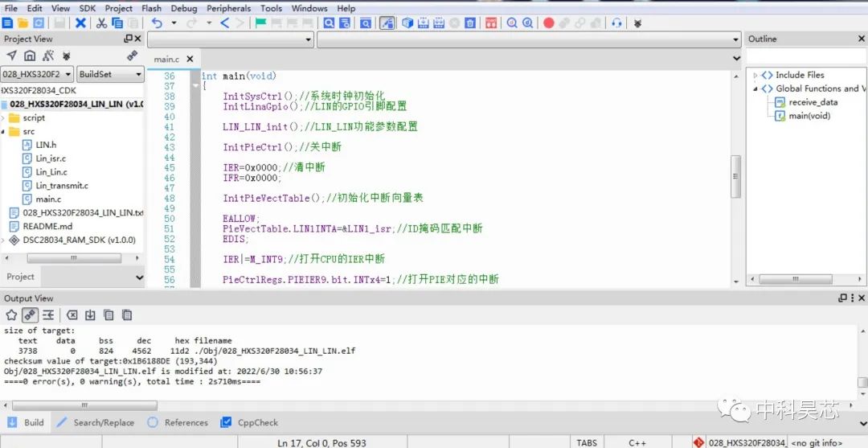
Task: Toggle word wrap lines icon in Output View
Action: (48, 315)
